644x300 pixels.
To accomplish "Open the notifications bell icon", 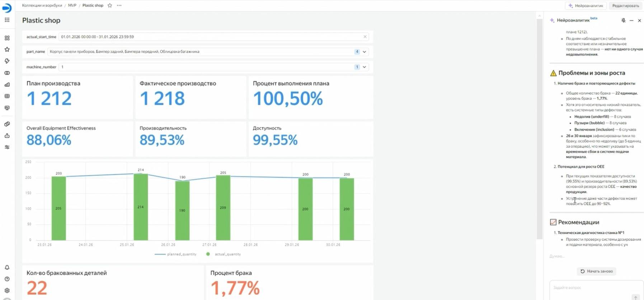I will point(7,267).
